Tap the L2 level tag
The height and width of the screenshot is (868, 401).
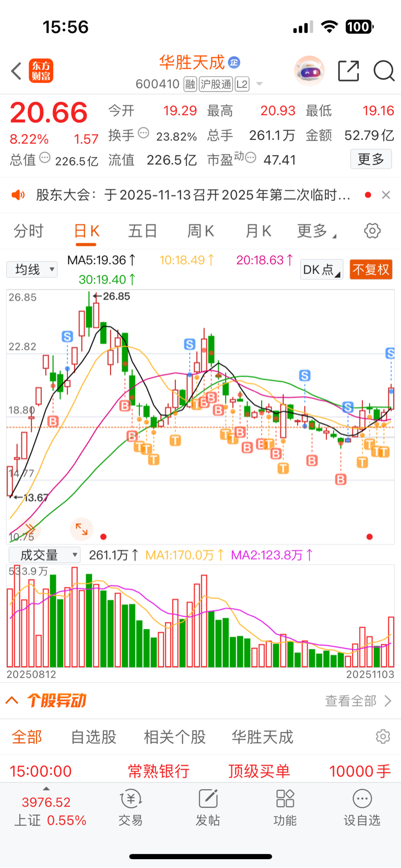coord(242,84)
